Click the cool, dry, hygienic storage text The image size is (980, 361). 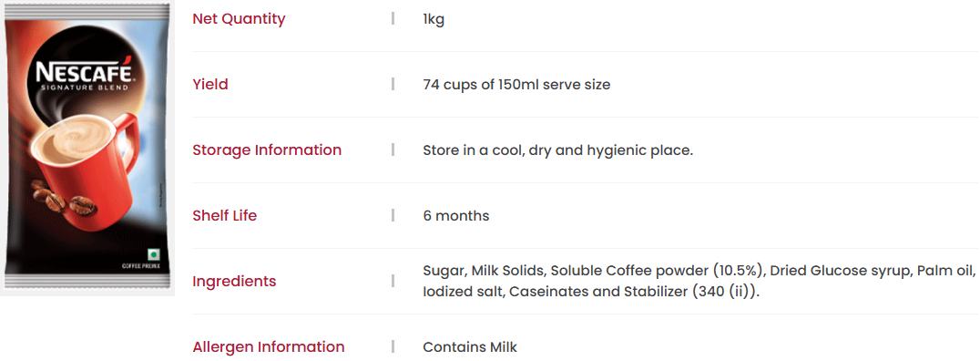coord(558,150)
